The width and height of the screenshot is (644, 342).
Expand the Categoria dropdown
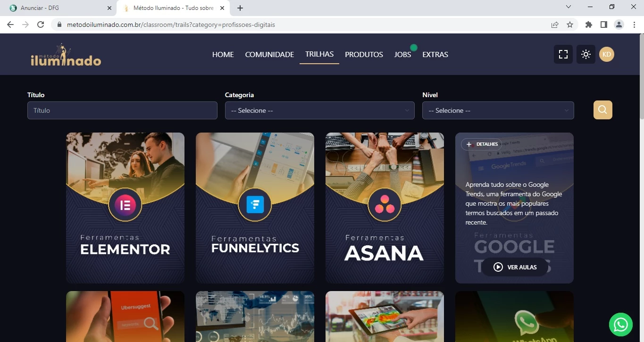point(320,110)
